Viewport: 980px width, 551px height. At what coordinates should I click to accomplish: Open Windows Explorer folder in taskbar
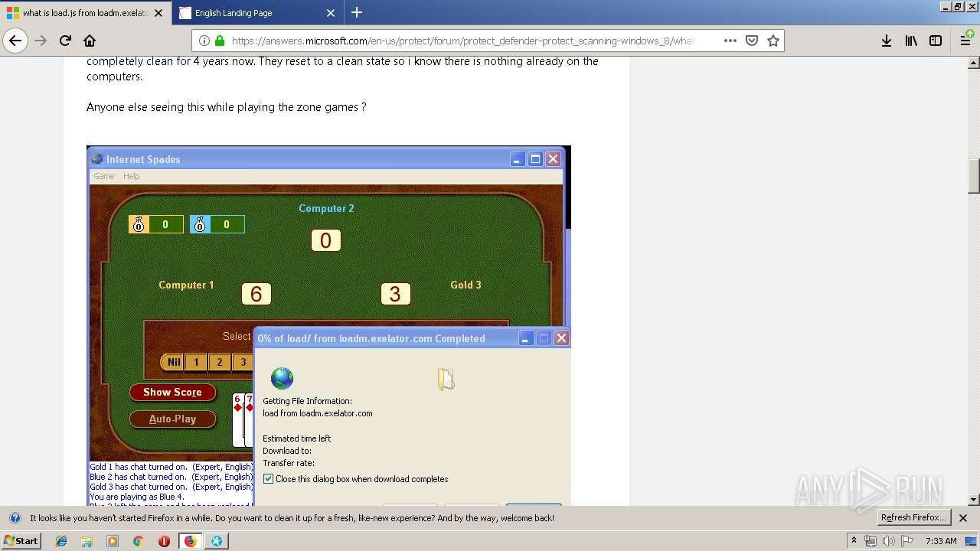87,541
